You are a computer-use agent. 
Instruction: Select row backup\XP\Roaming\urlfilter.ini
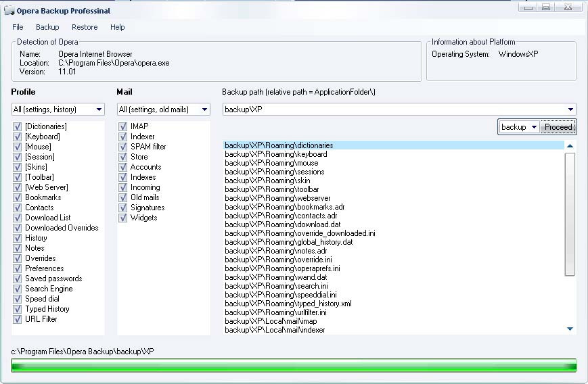coord(394,312)
